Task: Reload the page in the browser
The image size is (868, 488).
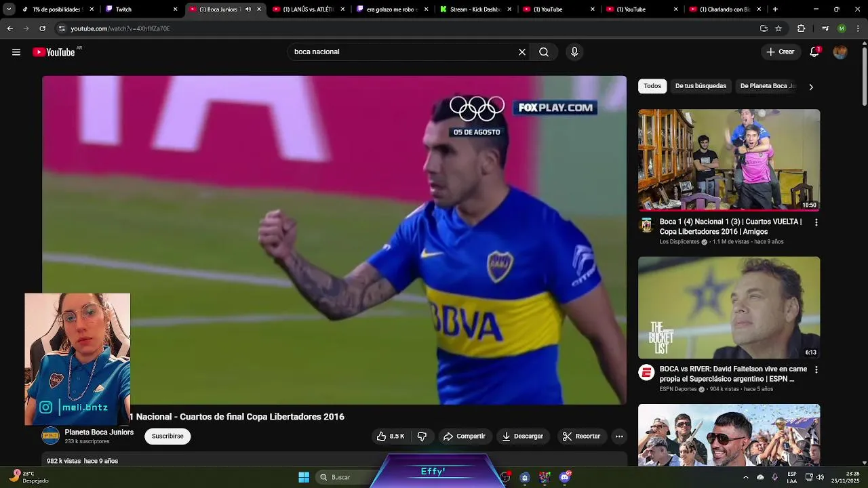Action: click(42, 28)
